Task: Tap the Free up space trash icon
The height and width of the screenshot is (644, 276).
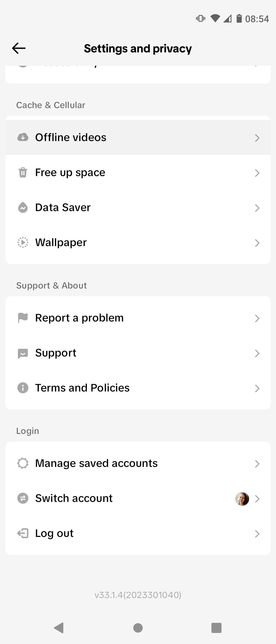Action: coord(23,172)
